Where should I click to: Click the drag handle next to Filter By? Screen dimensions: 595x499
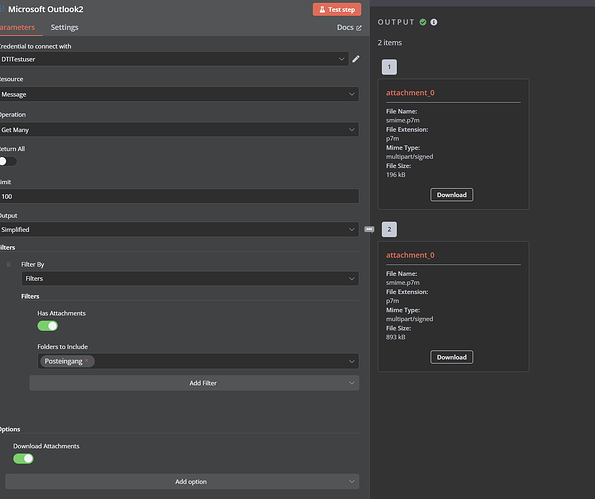[x=8, y=264]
